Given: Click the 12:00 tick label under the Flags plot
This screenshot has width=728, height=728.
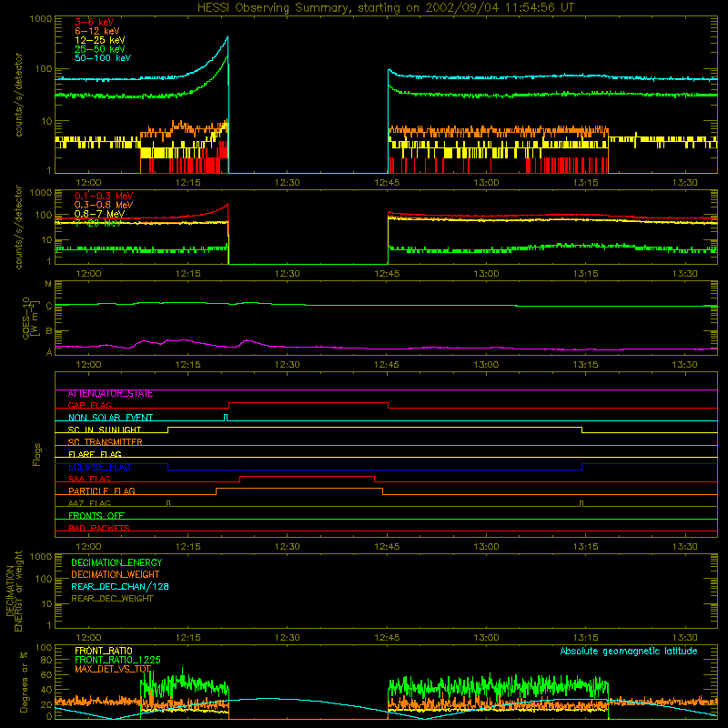Looking at the screenshot, I should [88, 547].
